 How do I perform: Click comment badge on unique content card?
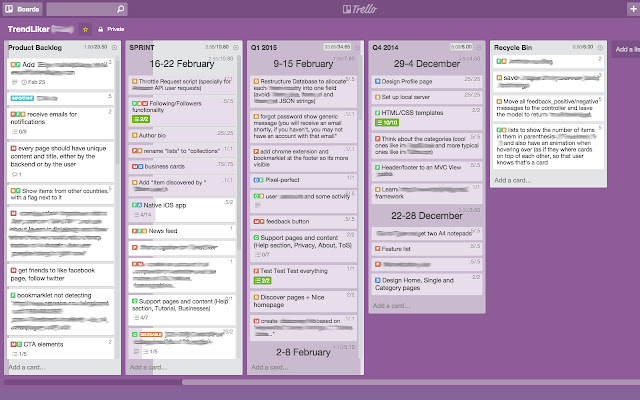click(17, 174)
